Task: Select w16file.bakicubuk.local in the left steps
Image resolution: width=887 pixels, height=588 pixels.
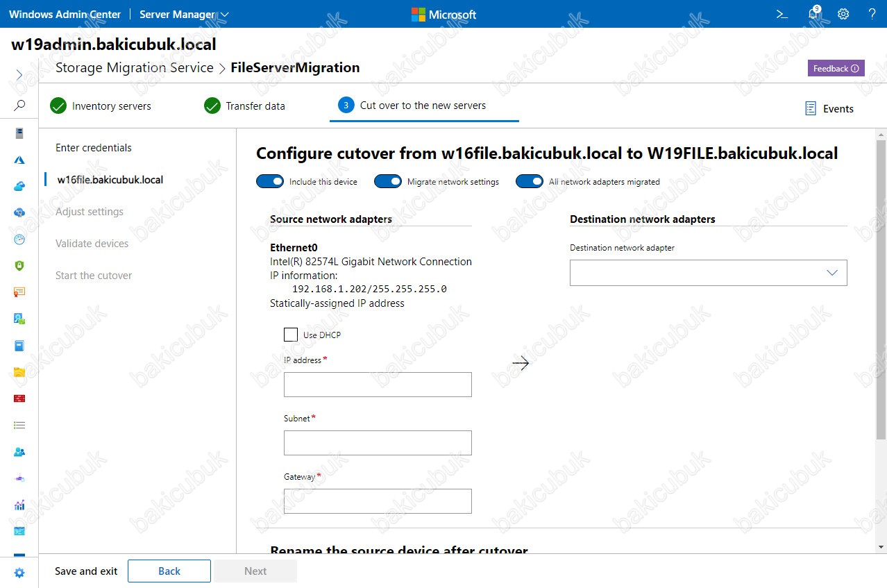Action: coord(110,179)
